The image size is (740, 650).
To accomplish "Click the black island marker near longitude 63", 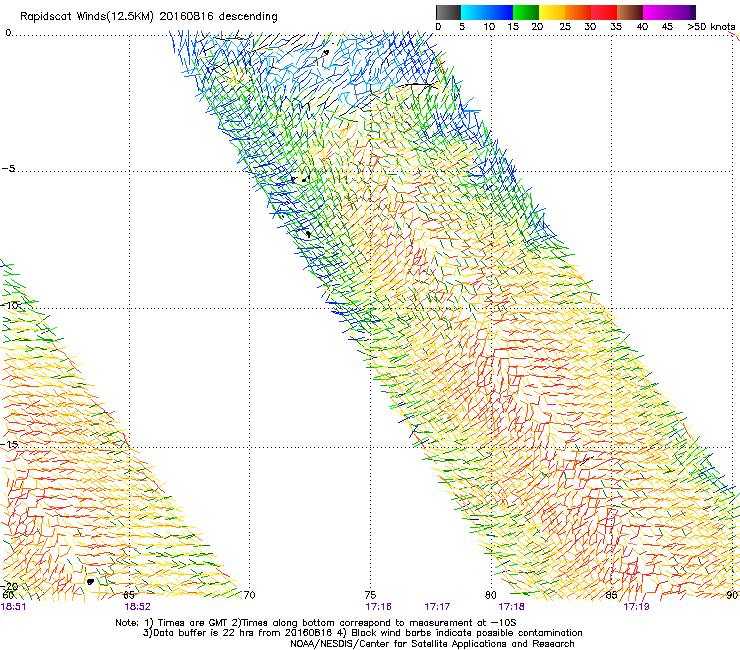I will pos(90,582).
